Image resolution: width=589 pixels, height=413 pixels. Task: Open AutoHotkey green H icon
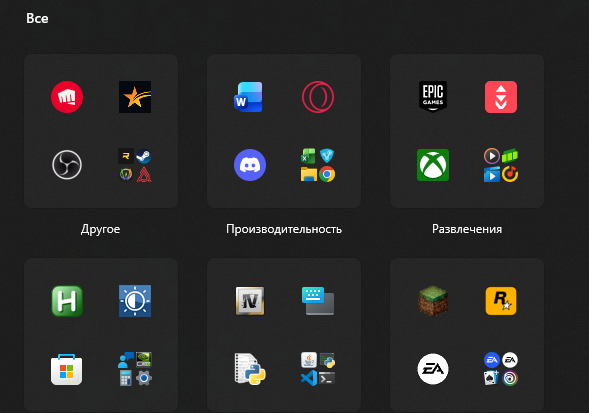[67, 301]
